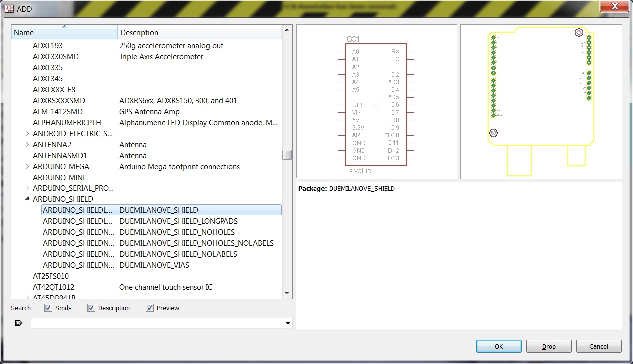The width and height of the screenshot is (633, 364).
Task: Click the 'One channel touch sensor IC' description
Action: (x=166, y=287)
